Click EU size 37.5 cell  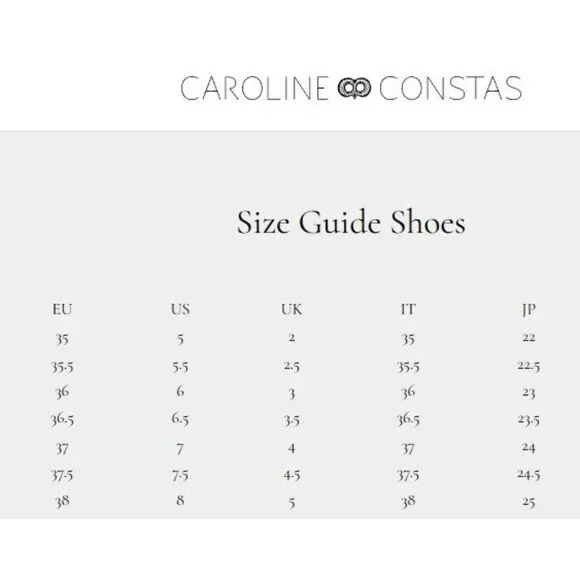(x=62, y=475)
